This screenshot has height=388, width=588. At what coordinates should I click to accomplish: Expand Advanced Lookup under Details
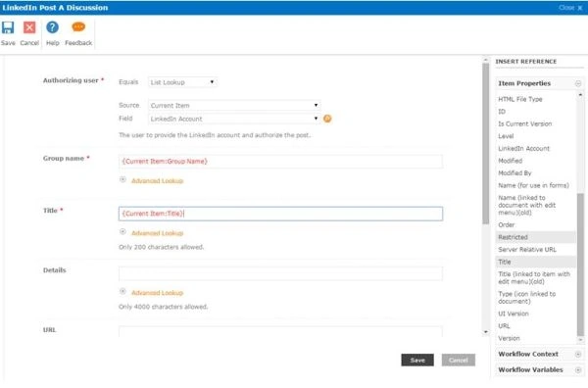[x=122, y=291]
